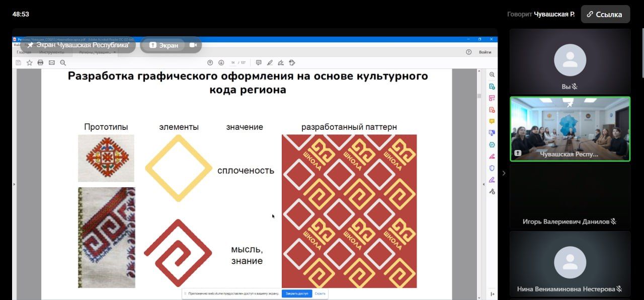Click muted mic icon for Нина Вениаминовна Нестерова
The height and width of the screenshot is (300, 644).
click(619, 289)
